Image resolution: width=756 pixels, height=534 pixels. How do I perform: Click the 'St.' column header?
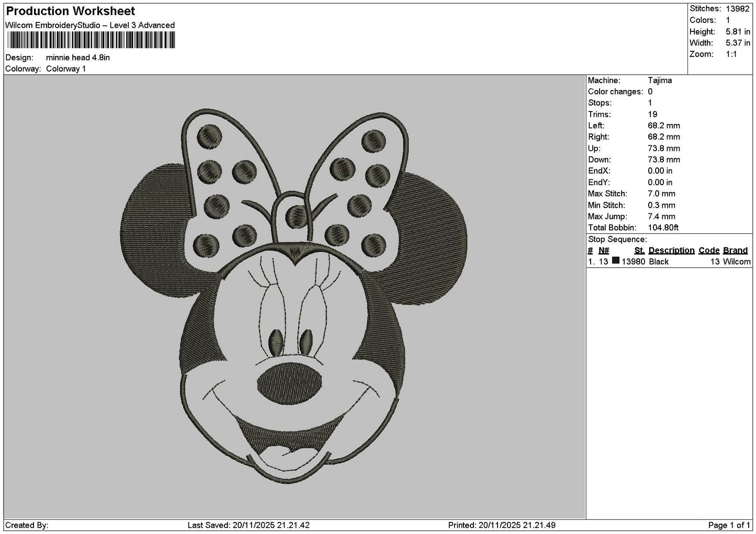click(639, 251)
